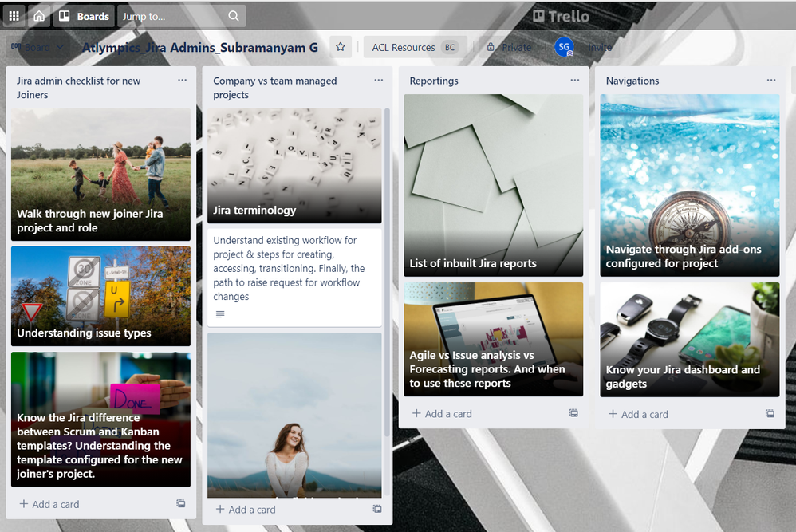Click the 'Jira admin checklist for new Joiners' list title
The image size is (796, 532).
point(78,88)
